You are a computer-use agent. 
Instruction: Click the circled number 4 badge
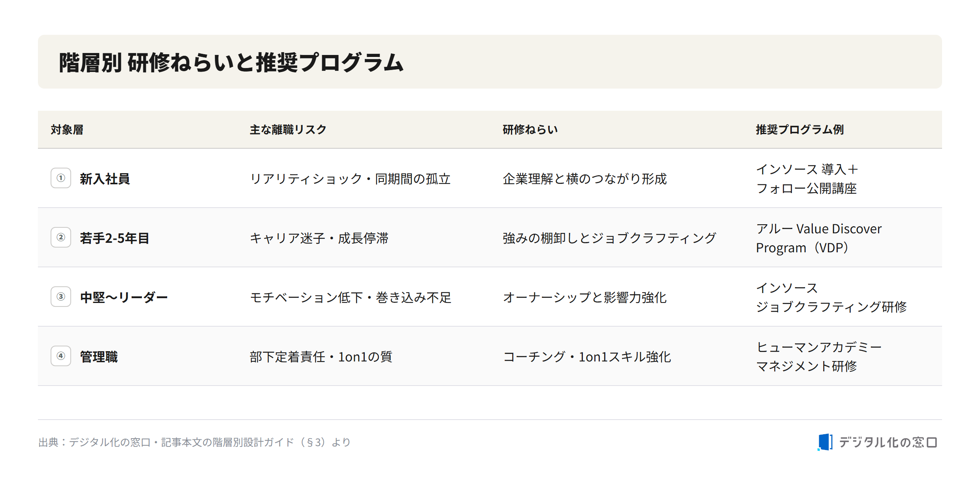(61, 356)
